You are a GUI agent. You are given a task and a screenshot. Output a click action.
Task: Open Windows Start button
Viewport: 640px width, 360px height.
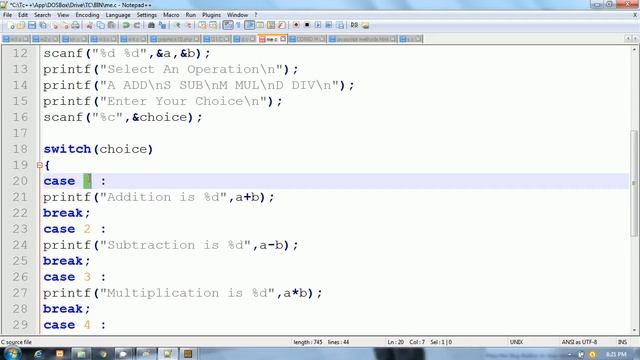pos(12,353)
